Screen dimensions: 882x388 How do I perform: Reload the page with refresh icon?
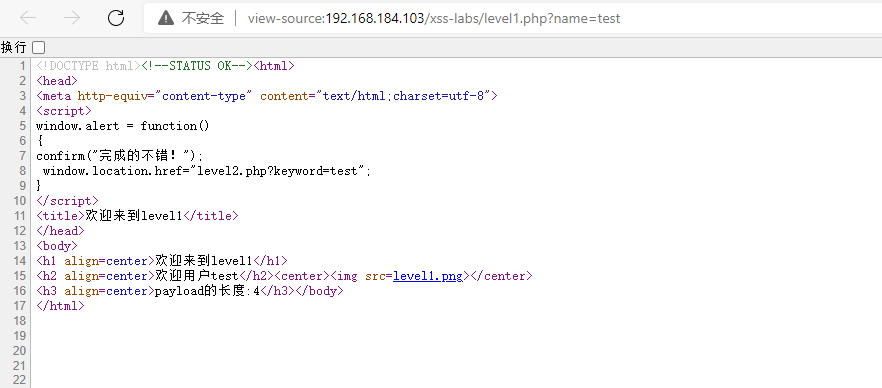(116, 18)
